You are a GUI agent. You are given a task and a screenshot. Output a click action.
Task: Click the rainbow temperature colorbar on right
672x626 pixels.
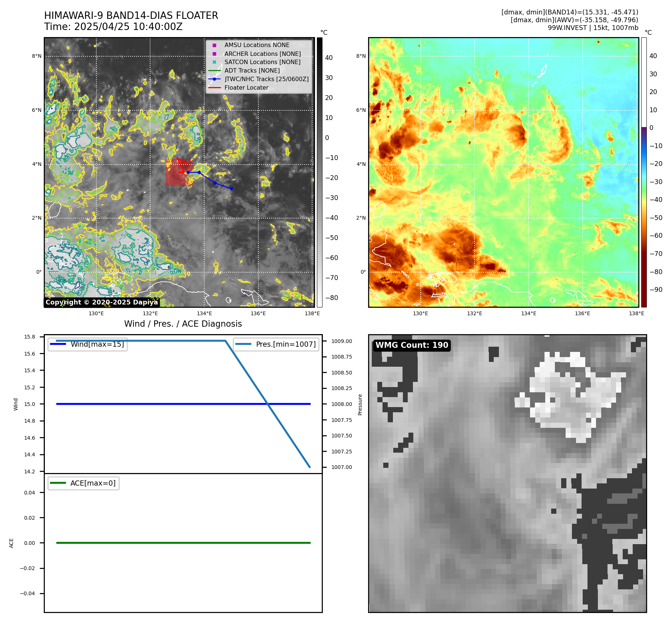pyautogui.click(x=644, y=172)
